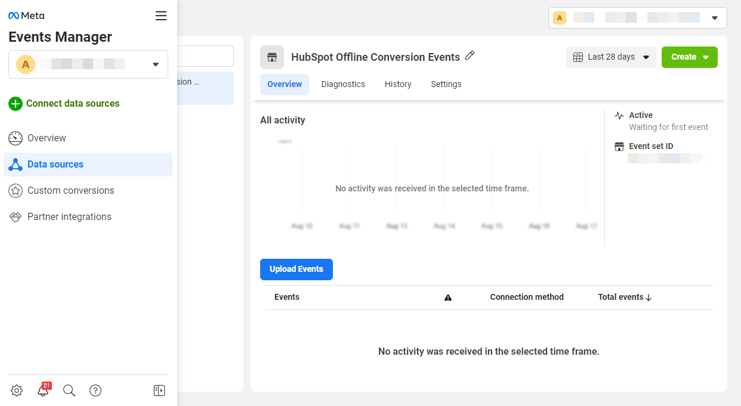Sort by Total events column arrow
Viewport: 741px width, 406px height.
click(x=648, y=297)
